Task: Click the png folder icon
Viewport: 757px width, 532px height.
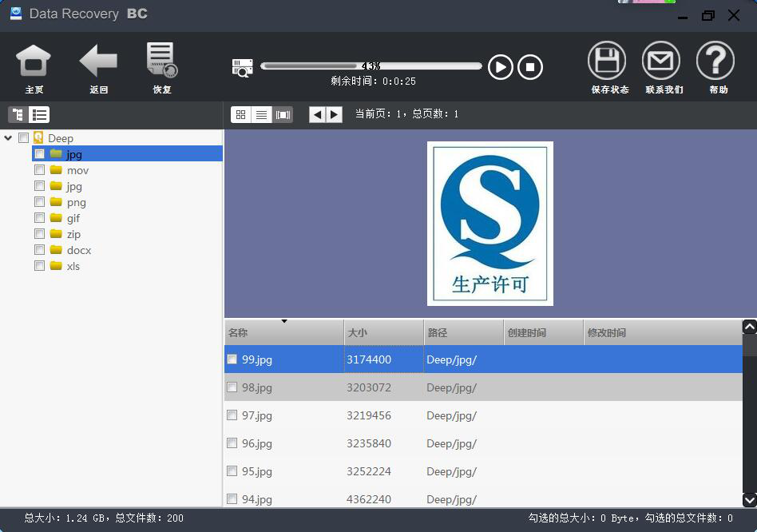Action: coord(56,202)
